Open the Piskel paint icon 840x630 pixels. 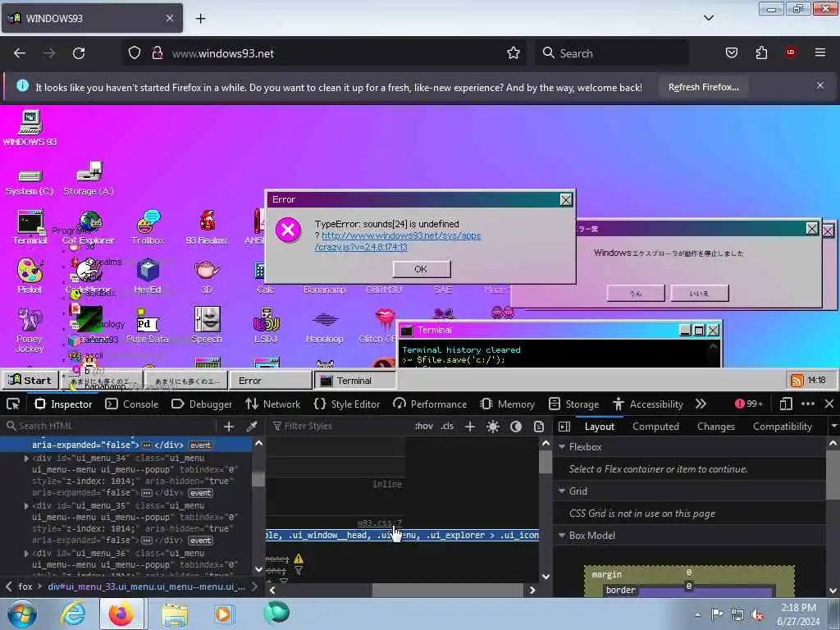coord(30,276)
